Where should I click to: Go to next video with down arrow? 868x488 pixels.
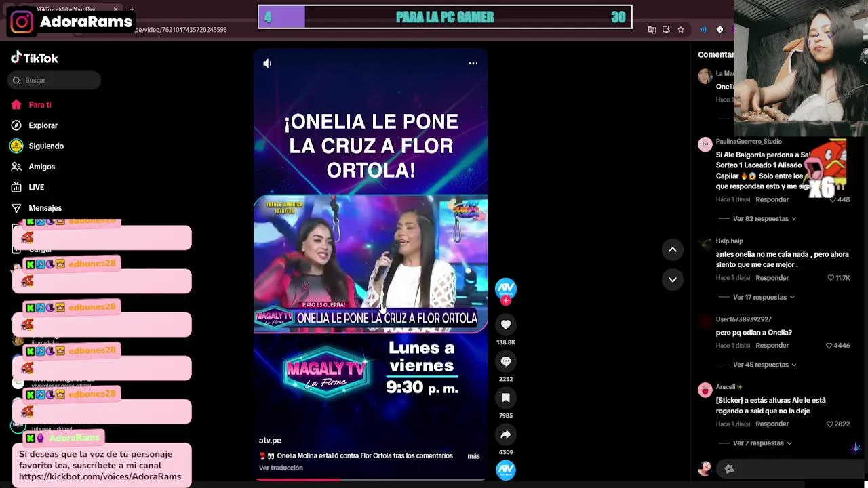pos(673,279)
